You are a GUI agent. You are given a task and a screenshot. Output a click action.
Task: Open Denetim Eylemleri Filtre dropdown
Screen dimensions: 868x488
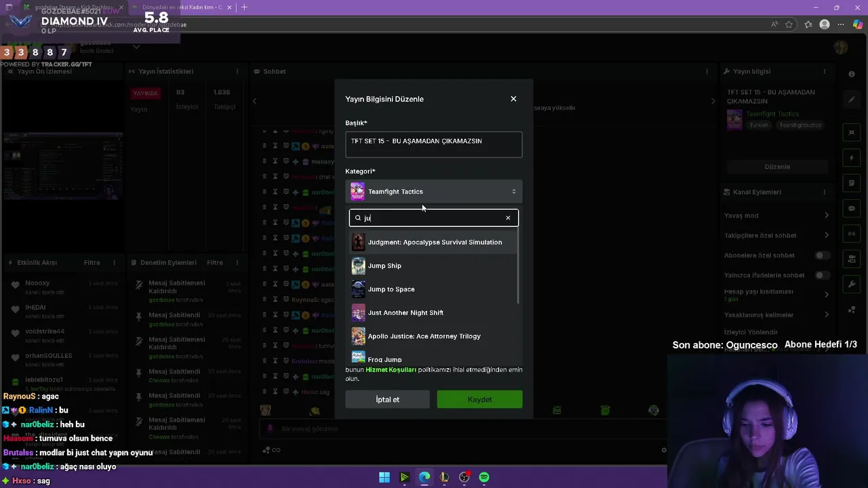(x=214, y=262)
